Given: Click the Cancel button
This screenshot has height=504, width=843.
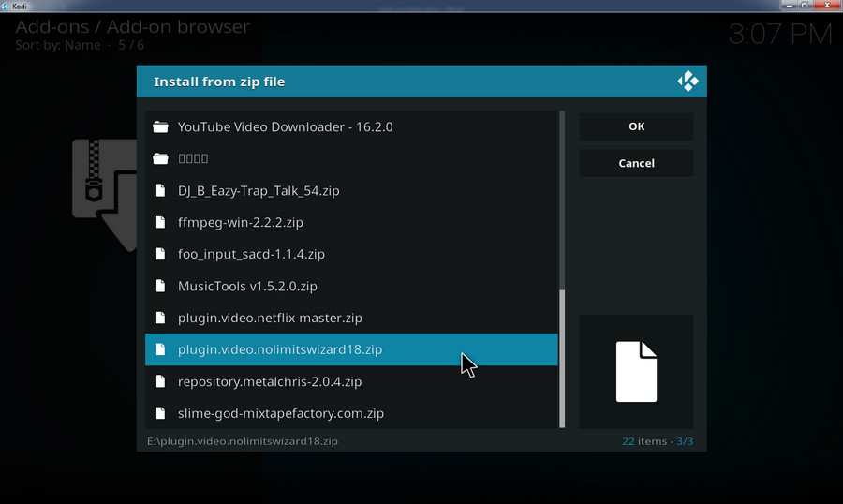Looking at the screenshot, I should 636,163.
